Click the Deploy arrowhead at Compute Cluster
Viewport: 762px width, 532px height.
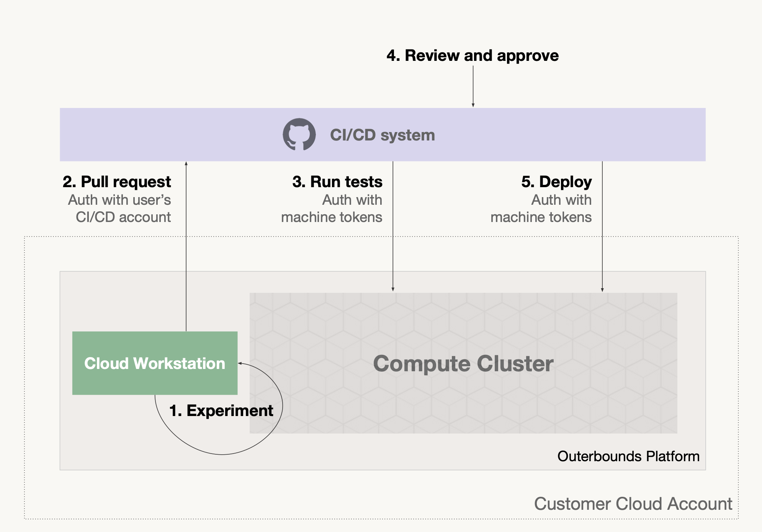pyautogui.click(x=602, y=290)
